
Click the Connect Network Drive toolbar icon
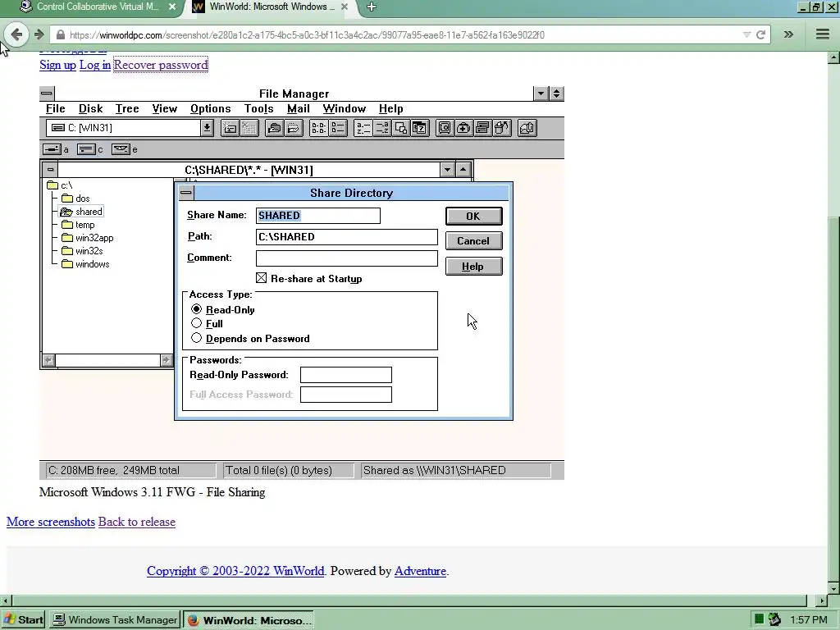point(230,128)
